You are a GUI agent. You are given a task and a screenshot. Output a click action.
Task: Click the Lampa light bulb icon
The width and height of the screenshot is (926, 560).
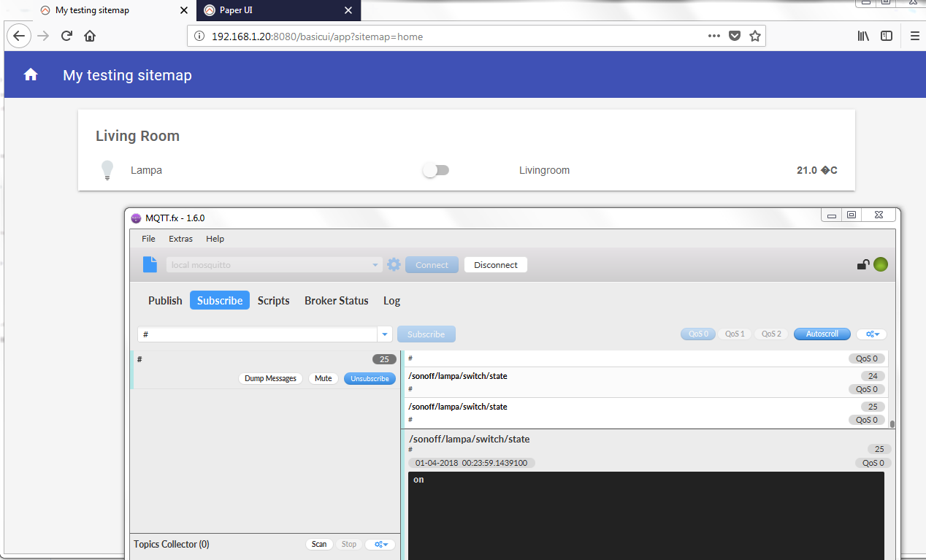coord(107,170)
